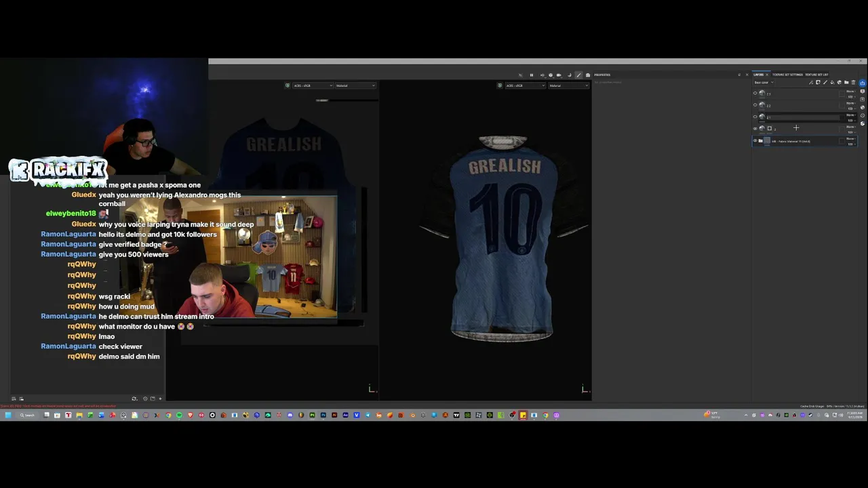Click the icon left of right viewport ACES dropdown
The width and height of the screenshot is (868, 488).
click(500, 85)
